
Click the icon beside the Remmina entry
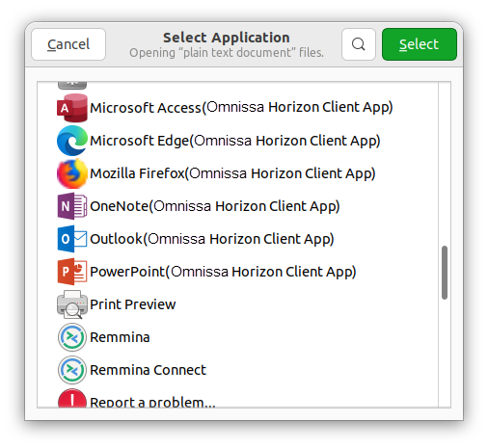point(72,337)
